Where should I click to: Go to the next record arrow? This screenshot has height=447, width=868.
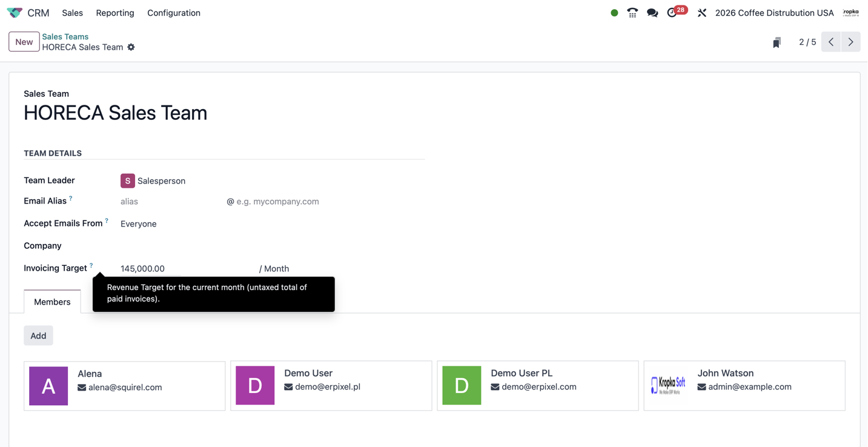click(x=851, y=42)
